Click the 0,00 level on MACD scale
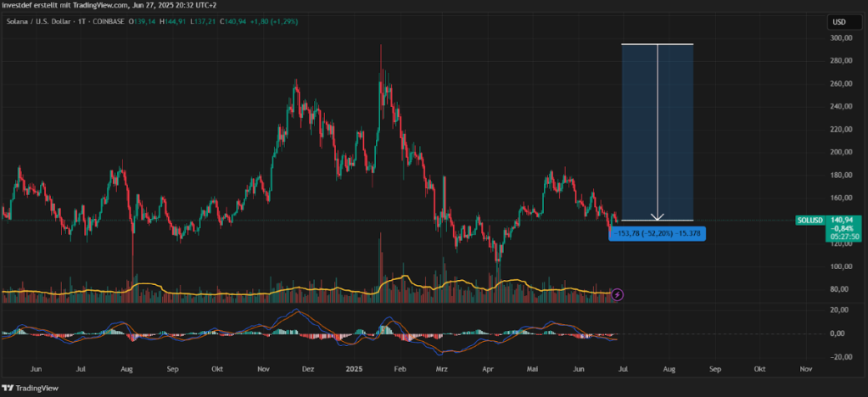The width and height of the screenshot is (868, 397). pyautogui.click(x=840, y=333)
